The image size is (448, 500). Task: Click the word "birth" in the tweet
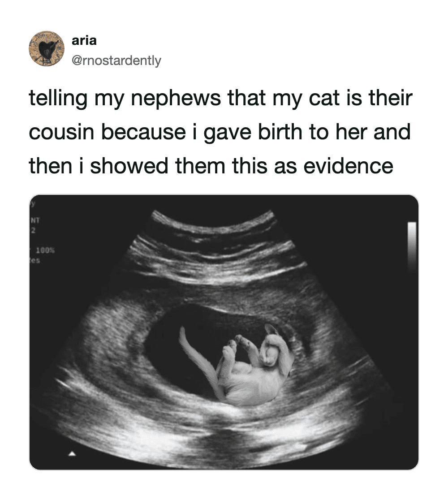280,132
